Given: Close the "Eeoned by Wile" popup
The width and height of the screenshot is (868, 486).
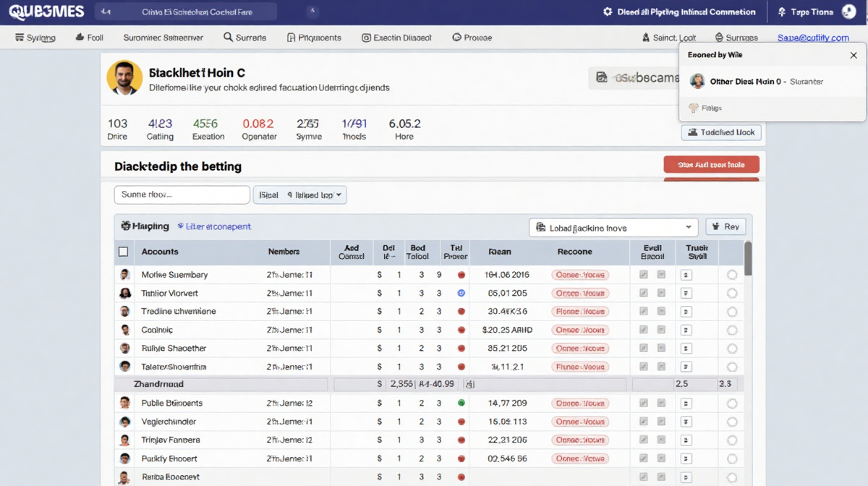Looking at the screenshot, I should coord(854,55).
